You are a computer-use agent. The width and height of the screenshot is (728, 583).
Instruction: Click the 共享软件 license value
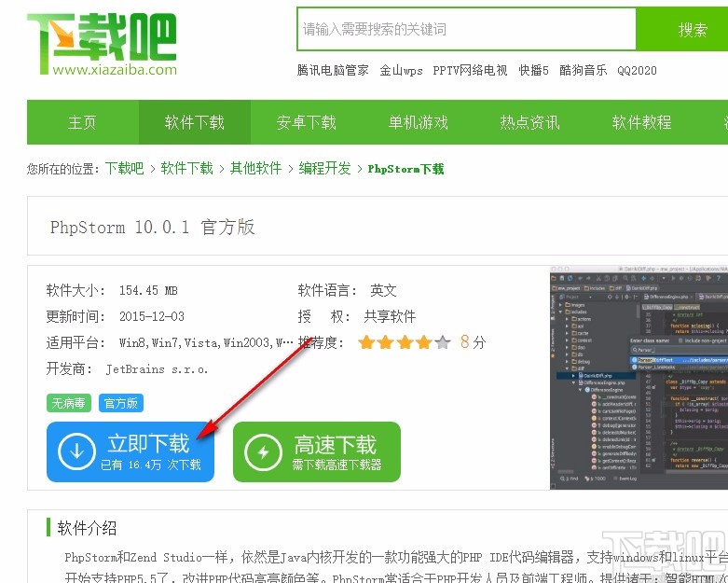tap(390, 316)
